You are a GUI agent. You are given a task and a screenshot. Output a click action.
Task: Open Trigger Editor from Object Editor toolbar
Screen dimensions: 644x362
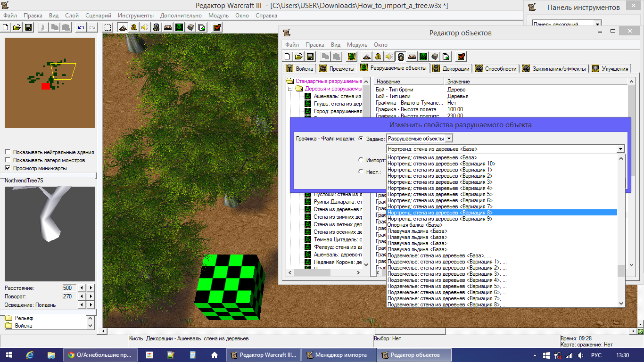pos(378,57)
